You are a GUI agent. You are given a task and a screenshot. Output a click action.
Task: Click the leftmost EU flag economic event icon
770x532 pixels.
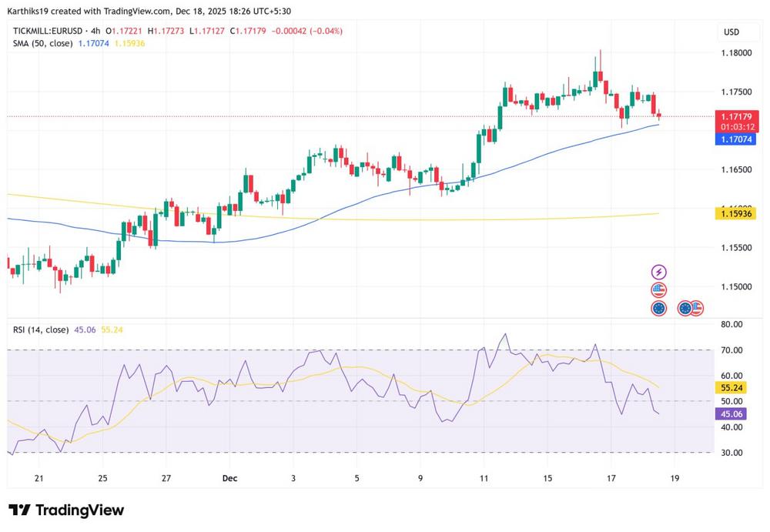point(658,308)
